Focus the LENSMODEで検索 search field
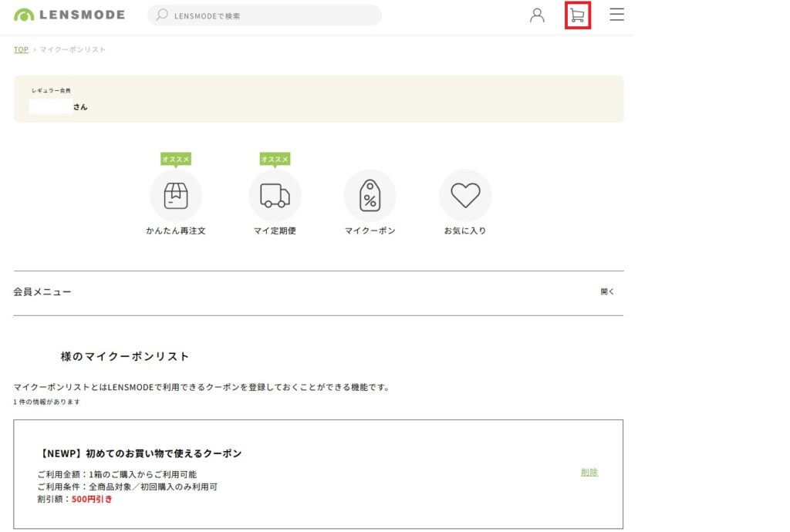 click(x=270, y=15)
